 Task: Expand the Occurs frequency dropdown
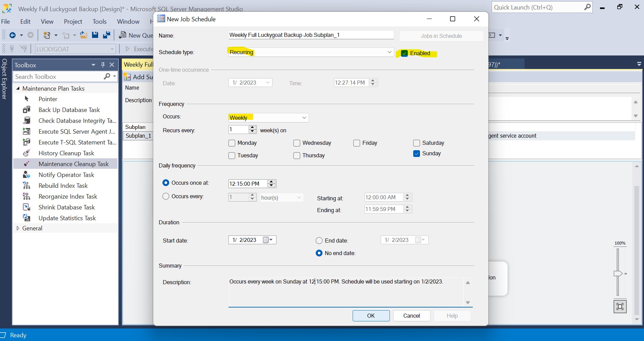(304, 118)
